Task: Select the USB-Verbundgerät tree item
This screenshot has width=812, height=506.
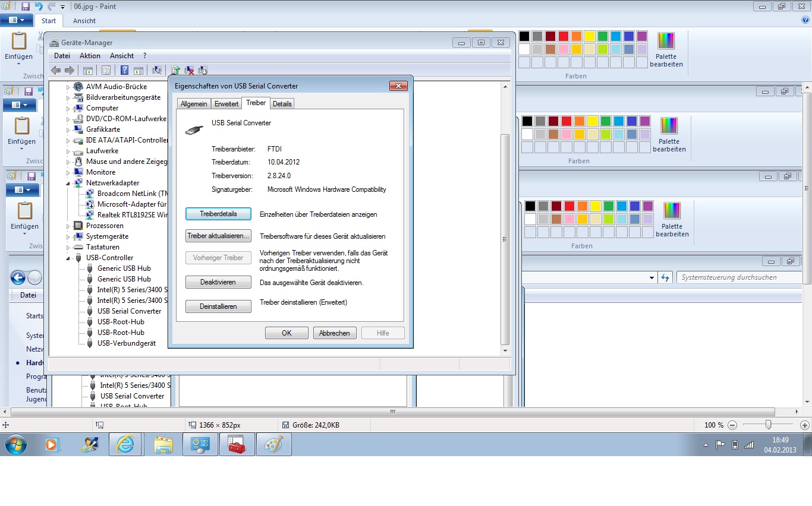Action: [x=127, y=343]
